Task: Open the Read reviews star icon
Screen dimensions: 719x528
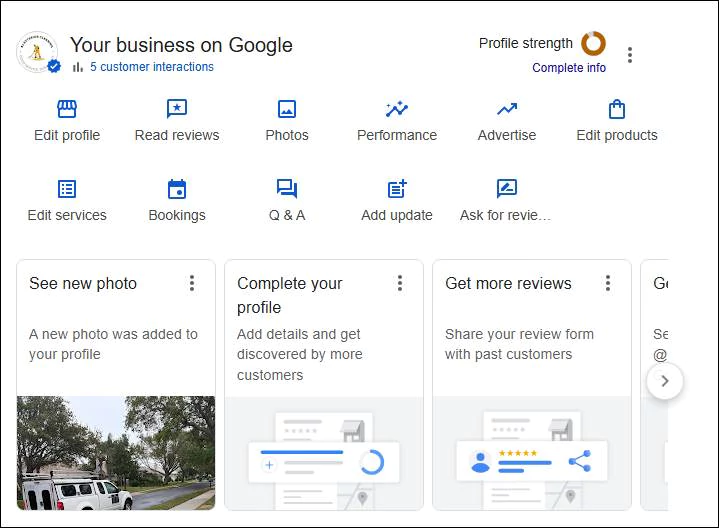Action: pyautogui.click(x=177, y=109)
